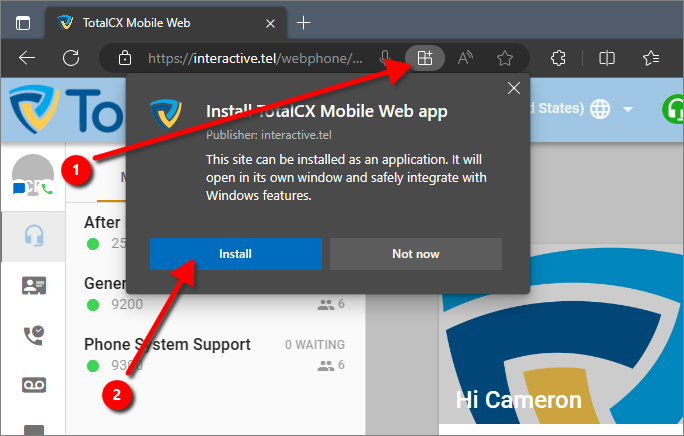The width and height of the screenshot is (684, 436).
Task: Click agents count icon for Phone System Support
Action: [325, 365]
